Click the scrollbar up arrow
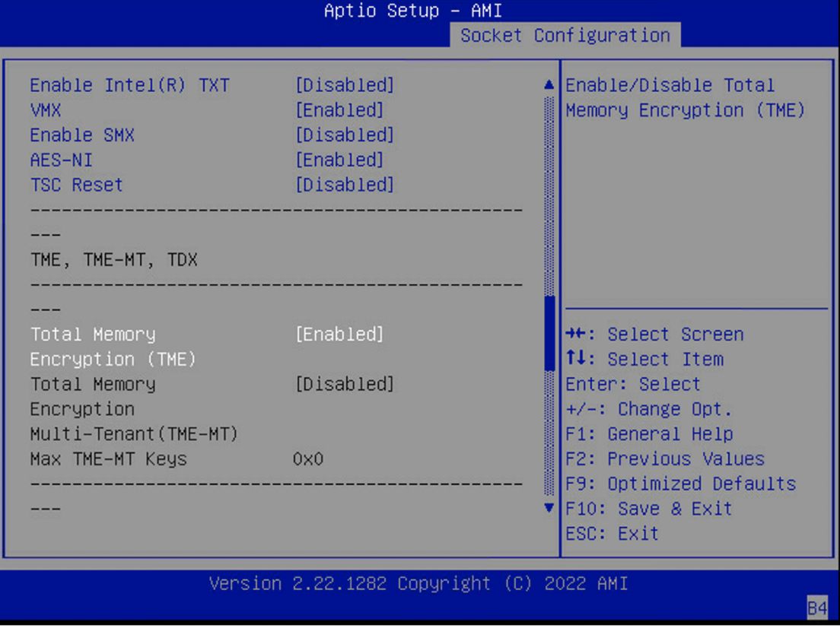The height and width of the screenshot is (628, 840). (549, 85)
